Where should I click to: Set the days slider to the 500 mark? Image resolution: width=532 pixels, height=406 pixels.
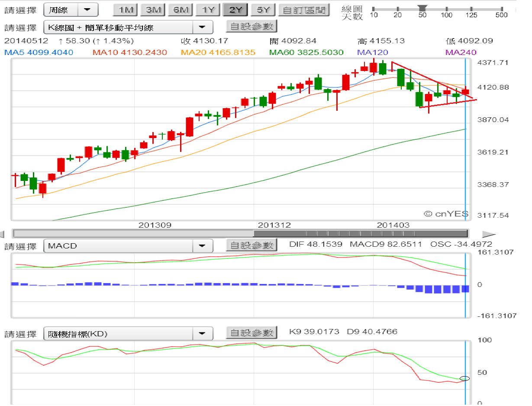(501, 9)
